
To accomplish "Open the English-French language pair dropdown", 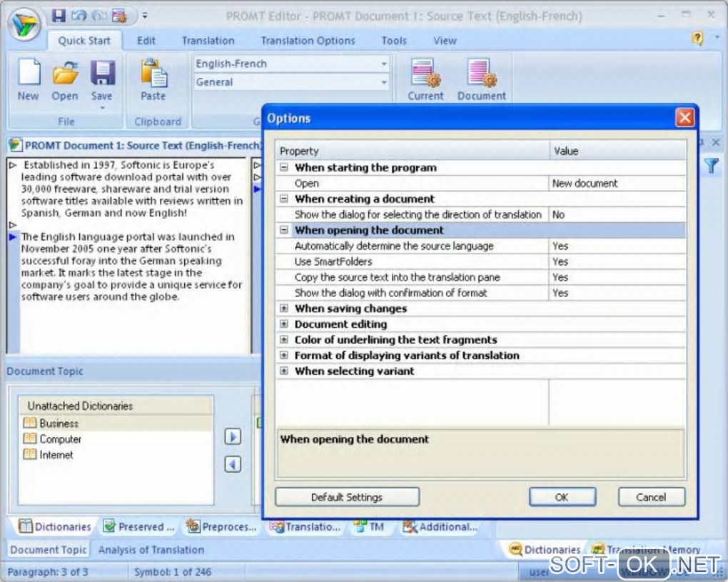I will point(384,64).
